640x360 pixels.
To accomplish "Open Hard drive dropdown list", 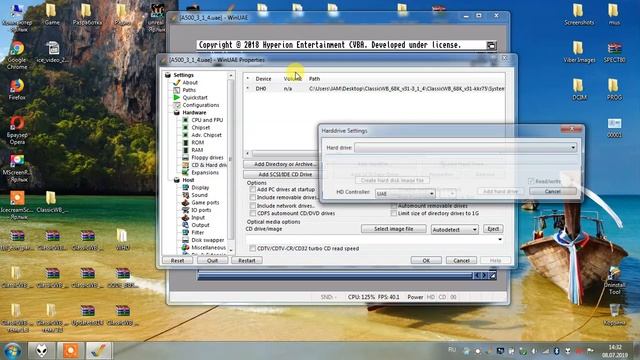I will [465, 148].
